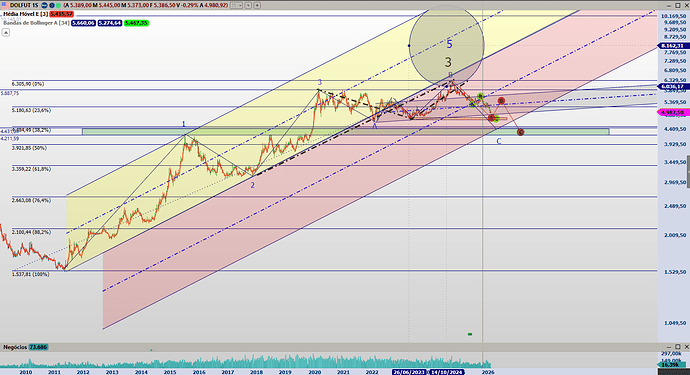Click Bollinger upper band value 5.660,06
The image size is (690, 375).
point(83,23)
